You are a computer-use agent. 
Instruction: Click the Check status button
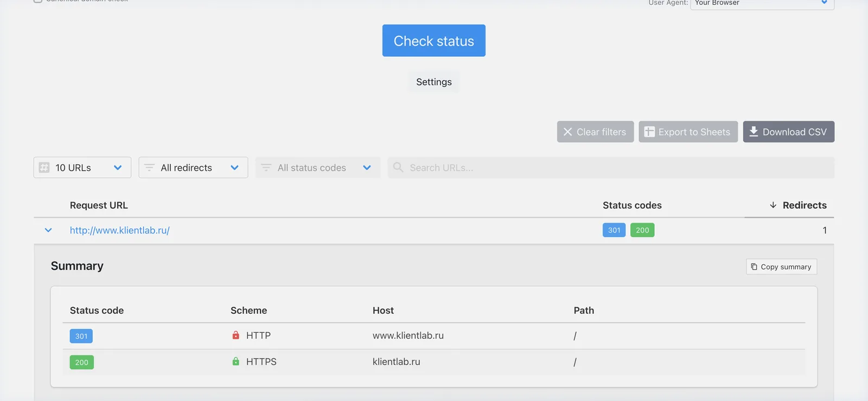(433, 41)
